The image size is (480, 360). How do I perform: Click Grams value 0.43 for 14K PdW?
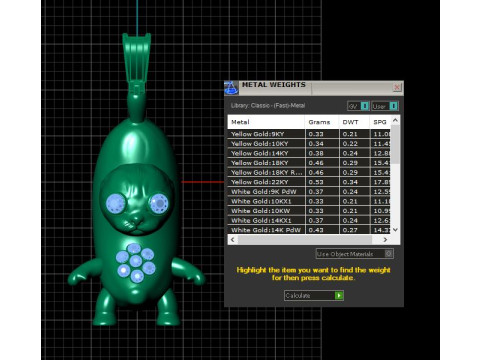[316, 230]
